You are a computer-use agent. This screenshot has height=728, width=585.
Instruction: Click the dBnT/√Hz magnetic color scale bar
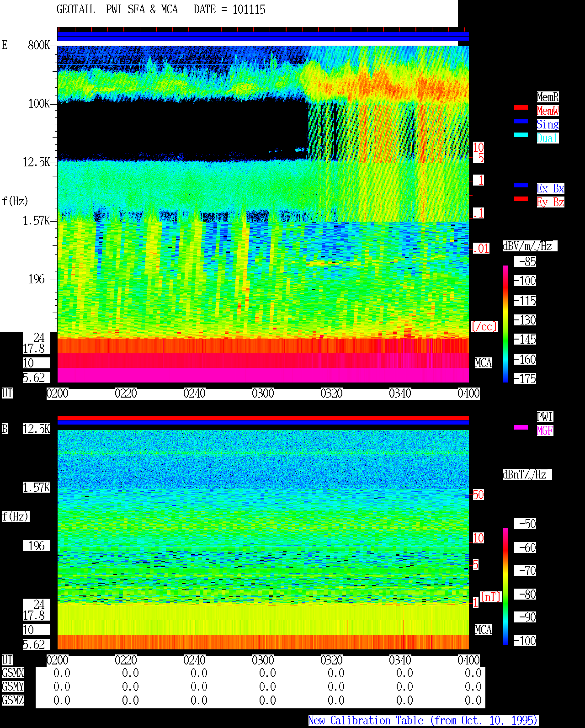point(505,586)
